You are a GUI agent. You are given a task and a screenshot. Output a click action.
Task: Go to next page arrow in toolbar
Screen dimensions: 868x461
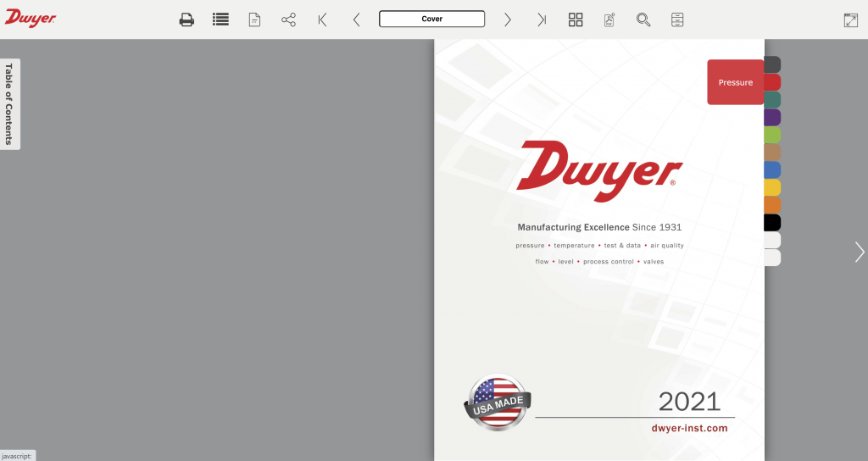507,20
